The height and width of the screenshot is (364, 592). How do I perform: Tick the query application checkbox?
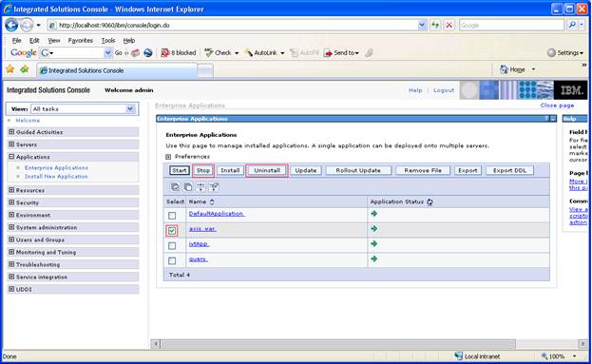[172, 260]
